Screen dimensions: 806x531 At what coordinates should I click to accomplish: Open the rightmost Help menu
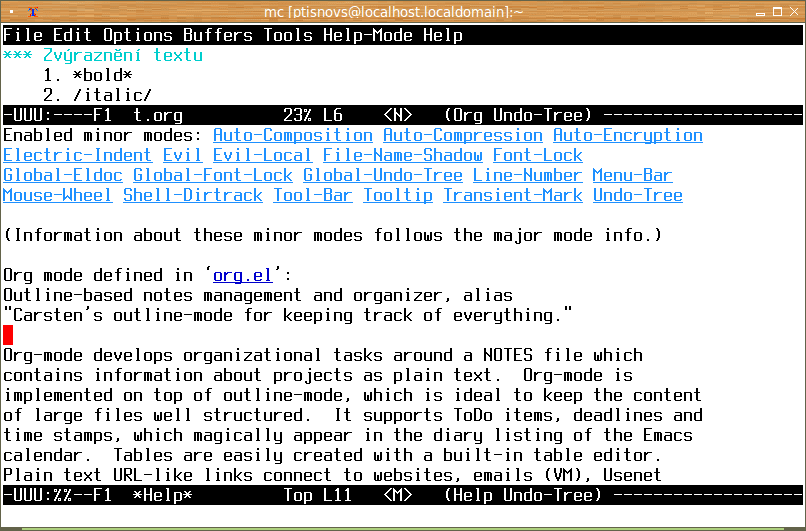click(x=443, y=35)
